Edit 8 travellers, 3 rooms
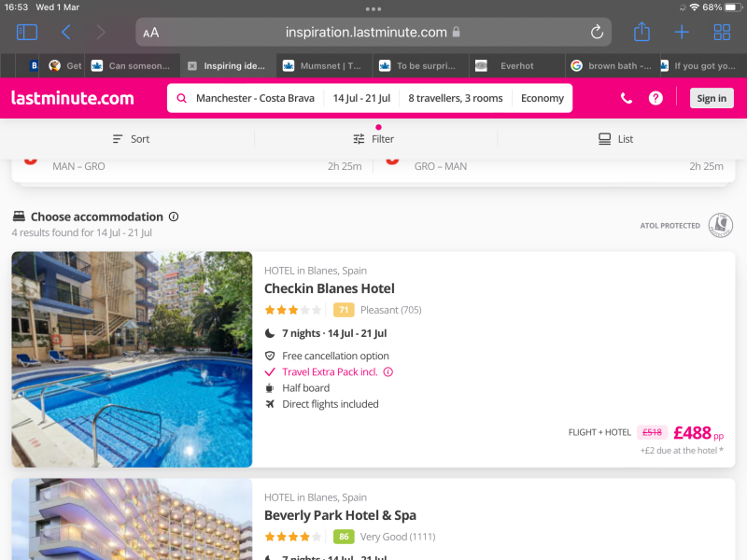Image resolution: width=747 pixels, height=560 pixels. (456, 98)
